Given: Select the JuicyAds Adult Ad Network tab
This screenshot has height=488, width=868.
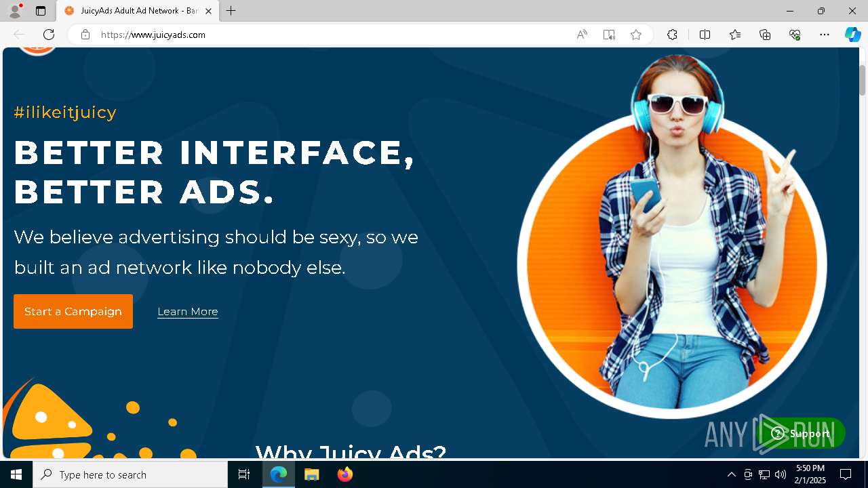Looking at the screenshot, I should (138, 11).
